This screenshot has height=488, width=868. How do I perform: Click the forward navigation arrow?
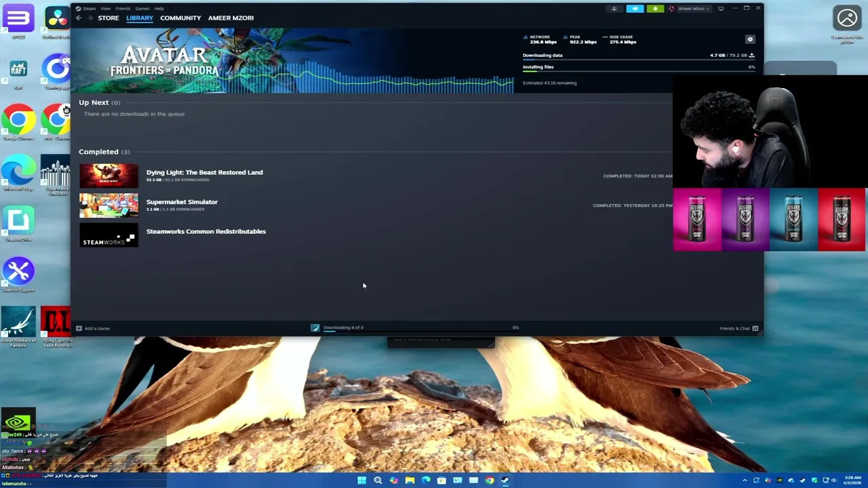click(x=90, y=18)
